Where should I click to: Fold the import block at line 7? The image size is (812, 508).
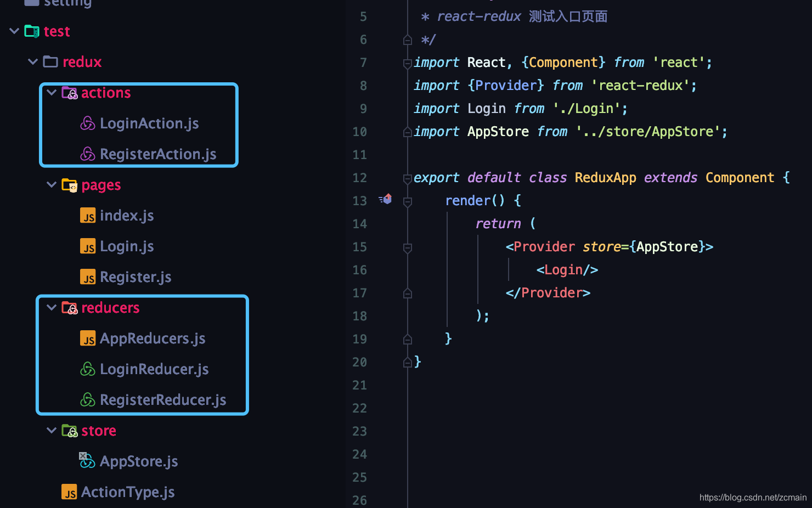(x=408, y=64)
